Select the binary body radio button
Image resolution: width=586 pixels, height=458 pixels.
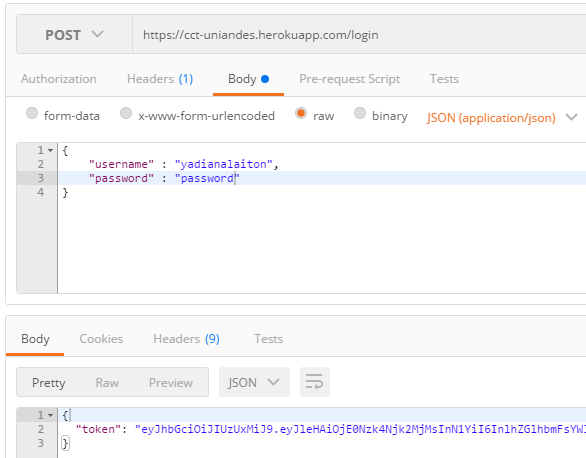point(360,113)
